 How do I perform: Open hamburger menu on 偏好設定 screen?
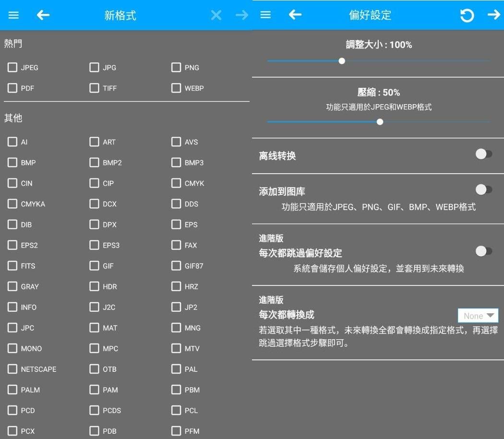point(265,15)
